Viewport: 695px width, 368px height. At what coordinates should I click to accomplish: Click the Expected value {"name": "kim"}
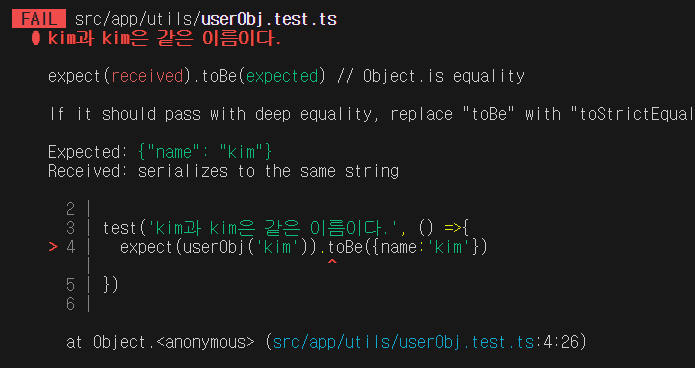205,152
